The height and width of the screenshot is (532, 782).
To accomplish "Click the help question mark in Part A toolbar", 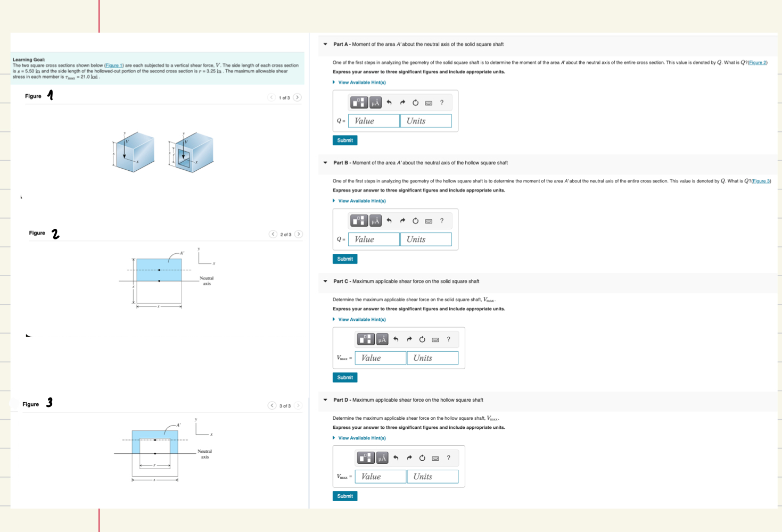I will pos(442,102).
